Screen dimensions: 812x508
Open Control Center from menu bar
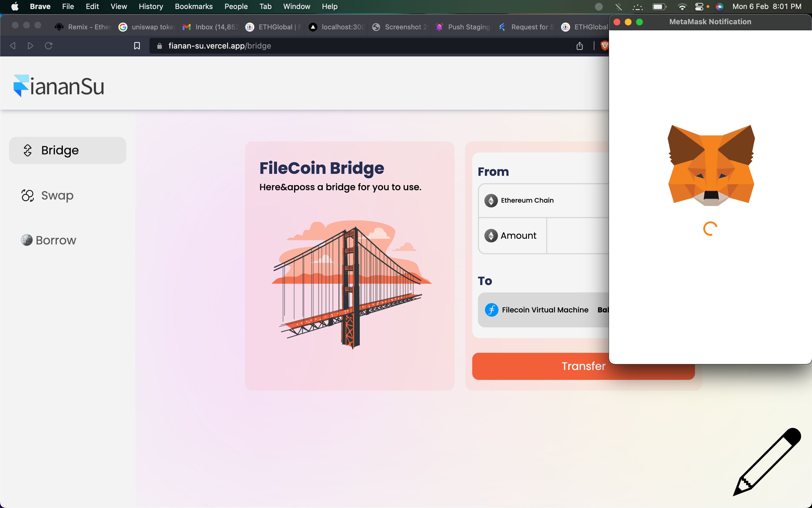click(699, 6)
